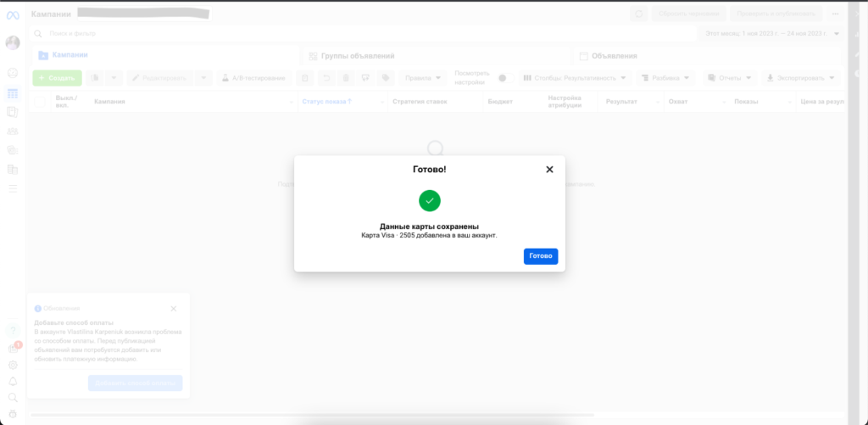Switch to the Группы объявлений tab

click(435, 55)
